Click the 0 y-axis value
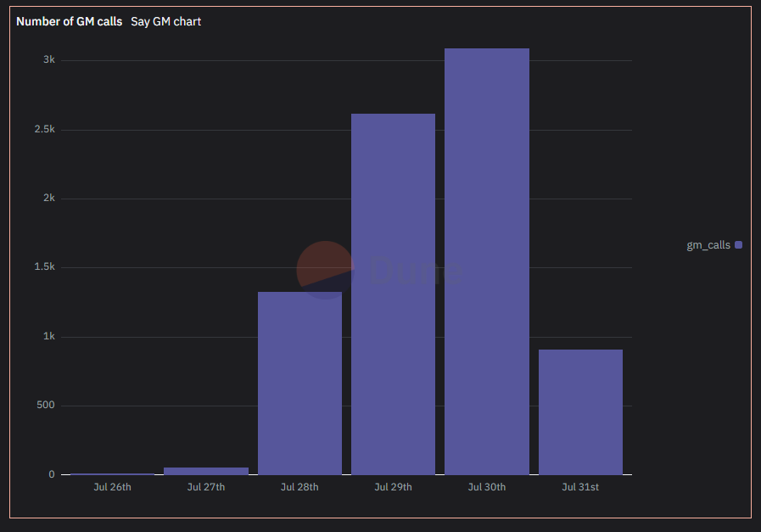The image size is (761, 532). 52,474
